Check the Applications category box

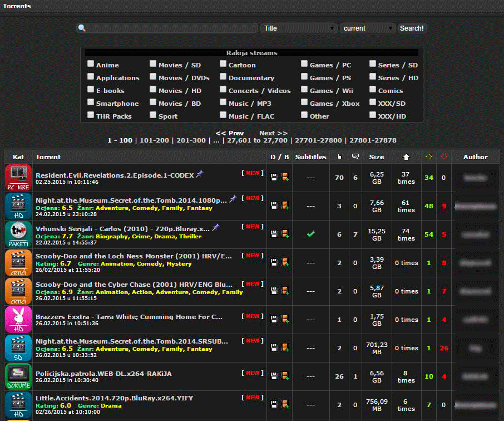click(x=91, y=77)
